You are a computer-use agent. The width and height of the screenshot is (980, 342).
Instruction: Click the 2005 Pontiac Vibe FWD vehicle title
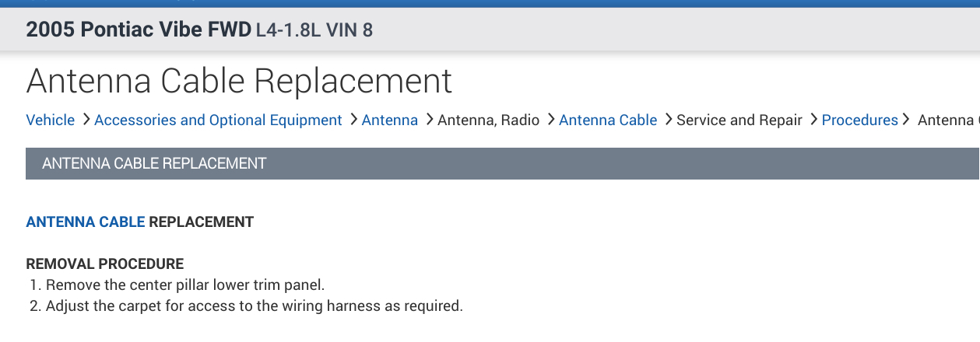pyautogui.click(x=138, y=31)
